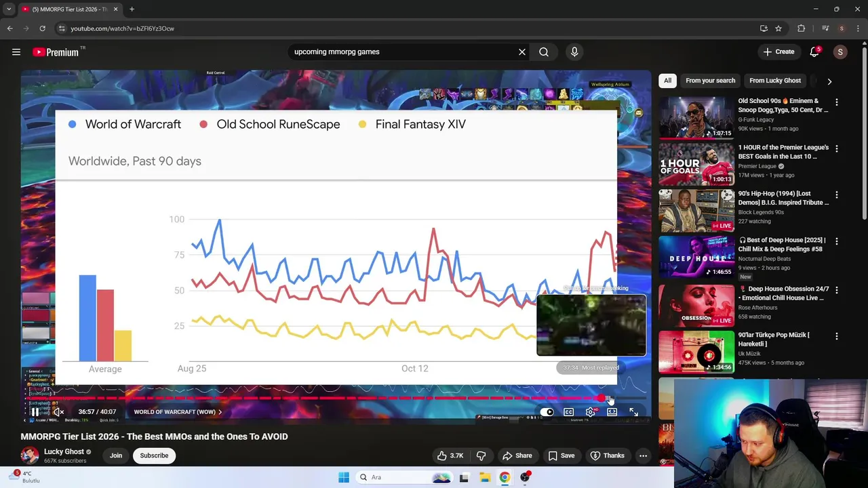Open the YouTube guide hamburger menu
Screen dimensions: 868x488
pos(16,52)
